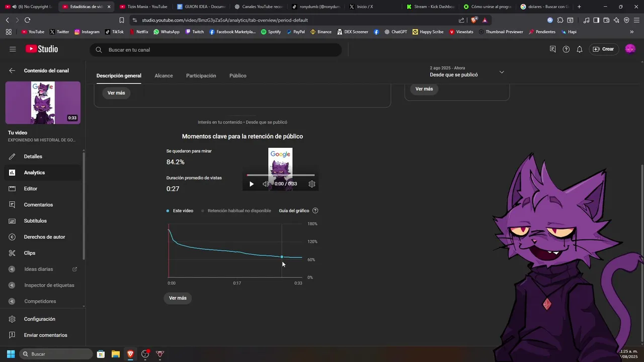
Task: Toggle the 'Este video' legend item
Action: (x=180, y=211)
